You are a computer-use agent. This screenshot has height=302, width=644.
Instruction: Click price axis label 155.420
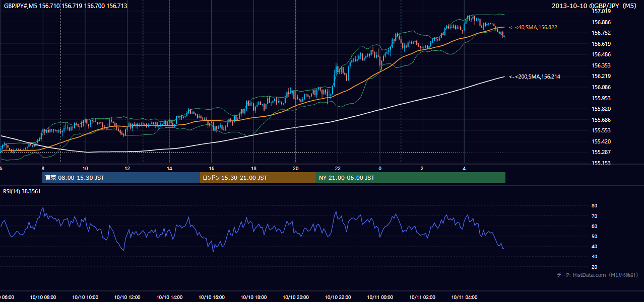click(x=601, y=141)
